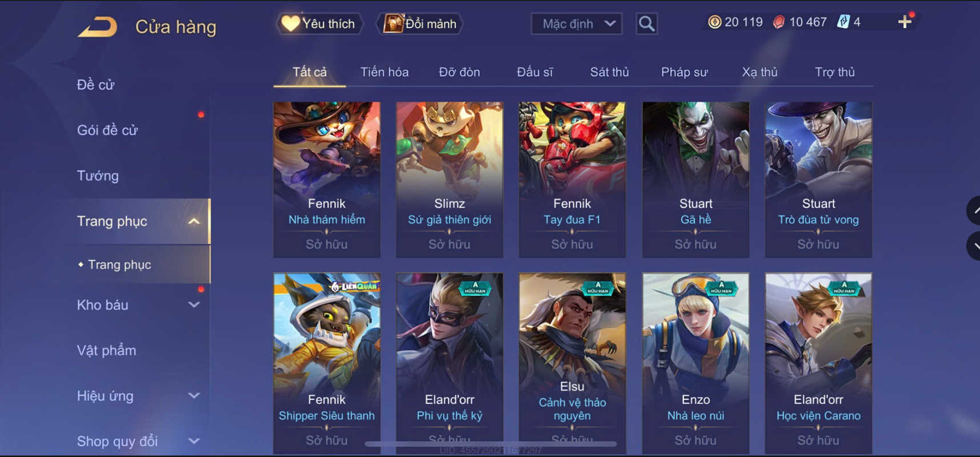Open Yêu thích favorites heart button
This screenshot has width=980, height=457.
(x=319, y=24)
